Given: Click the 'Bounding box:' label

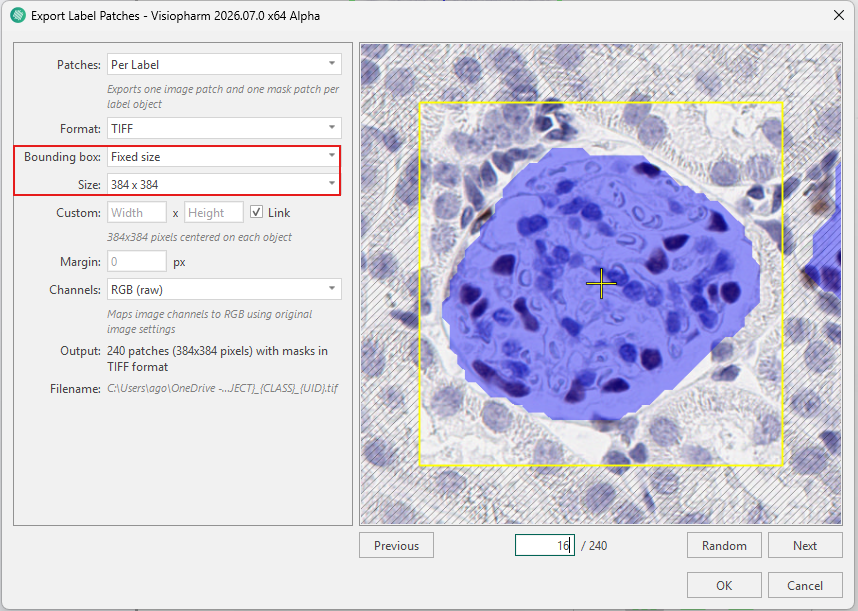Looking at the screenshot, I should [x=62, y=157].
